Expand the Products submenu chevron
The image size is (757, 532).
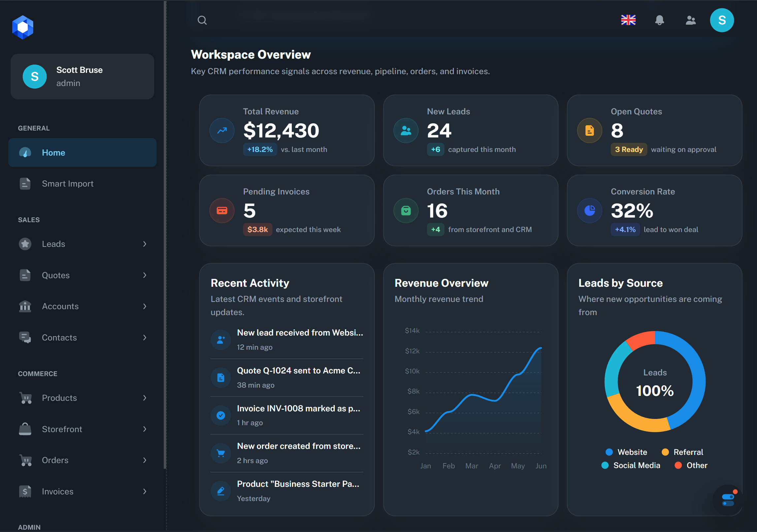(x=144, y=398)
